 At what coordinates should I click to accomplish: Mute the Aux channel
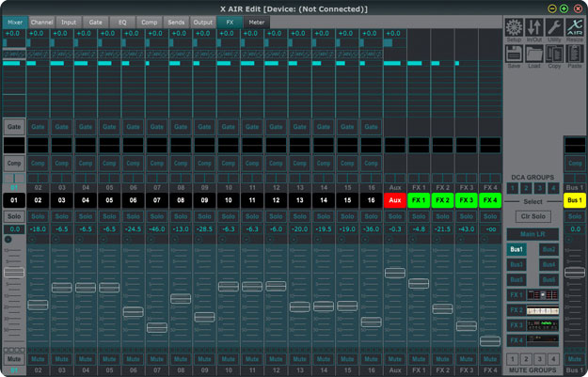click(395, 359)
